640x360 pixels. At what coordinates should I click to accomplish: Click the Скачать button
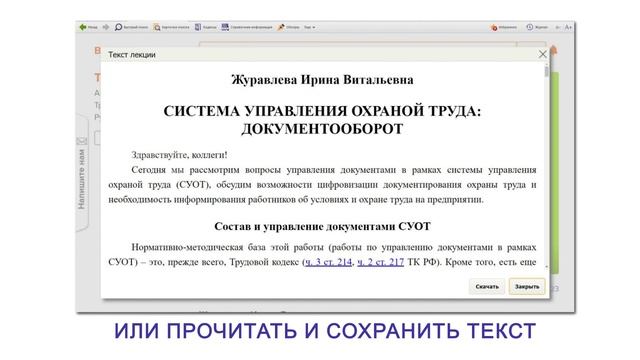[x=487, y=287]
